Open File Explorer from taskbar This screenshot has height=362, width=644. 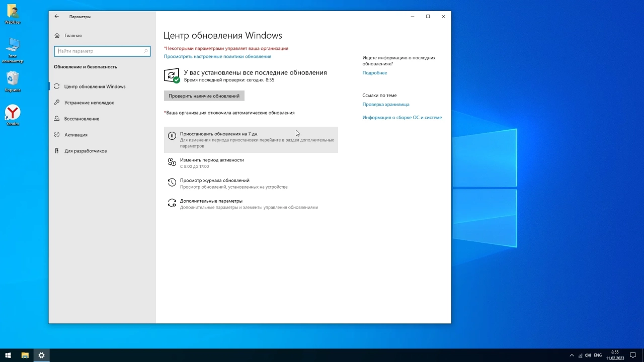click(25, 355)
